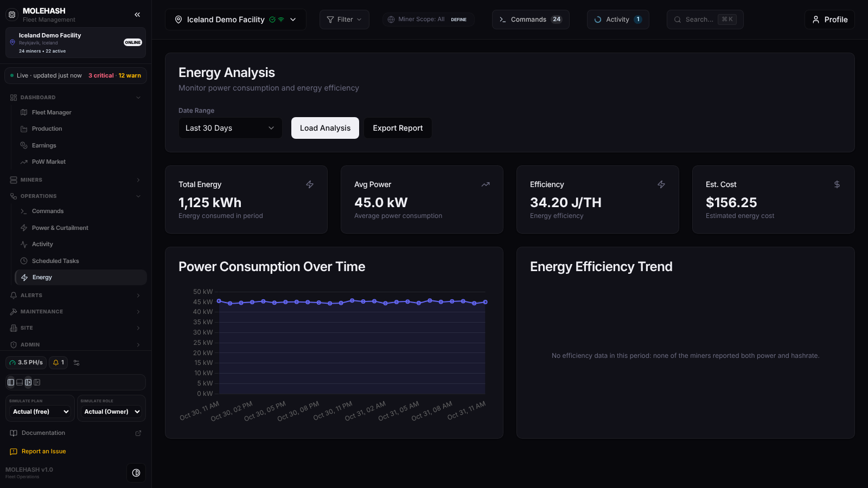Click the Iceland Demo Facility sidebar card
Screen dimensions: 868x488
click(x=75, y=43)
